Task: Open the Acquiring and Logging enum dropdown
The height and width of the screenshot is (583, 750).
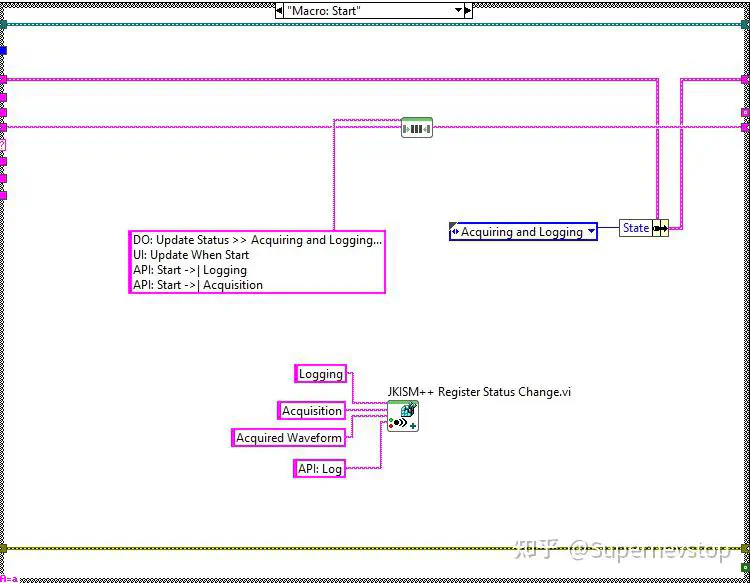Action: pyautogui.click(x=591, y=231)
